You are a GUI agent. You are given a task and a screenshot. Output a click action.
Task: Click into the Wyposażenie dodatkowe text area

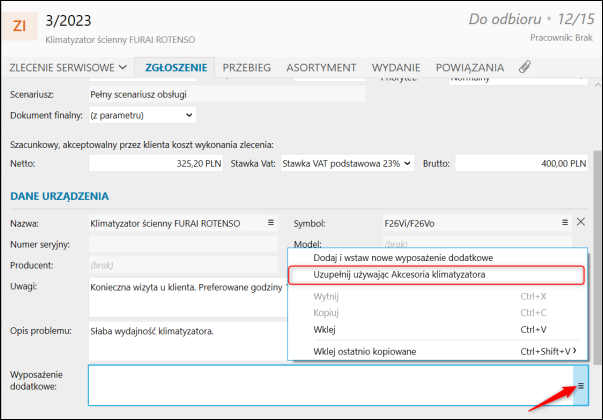click(331, 385)
